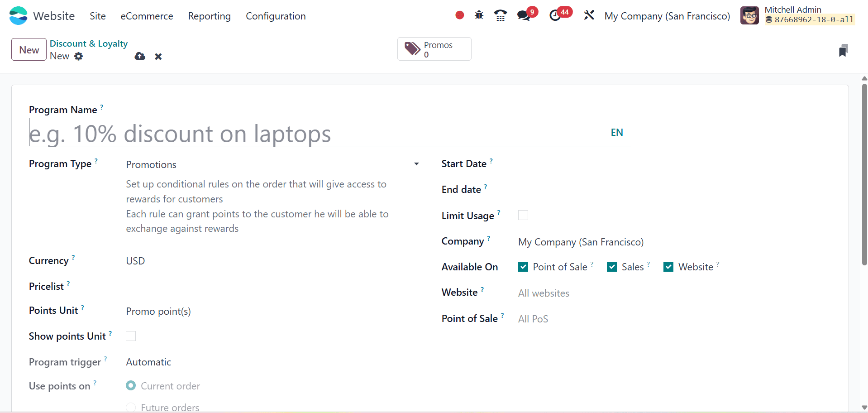
Task: Enable the Limit Usage checkbox
Action: [523, 215]
